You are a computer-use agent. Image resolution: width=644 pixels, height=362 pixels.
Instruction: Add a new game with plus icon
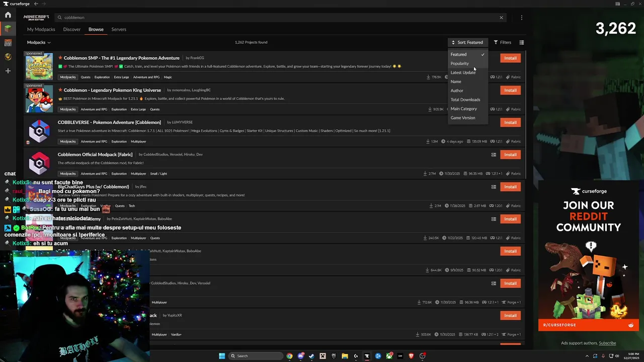[8, 71]
